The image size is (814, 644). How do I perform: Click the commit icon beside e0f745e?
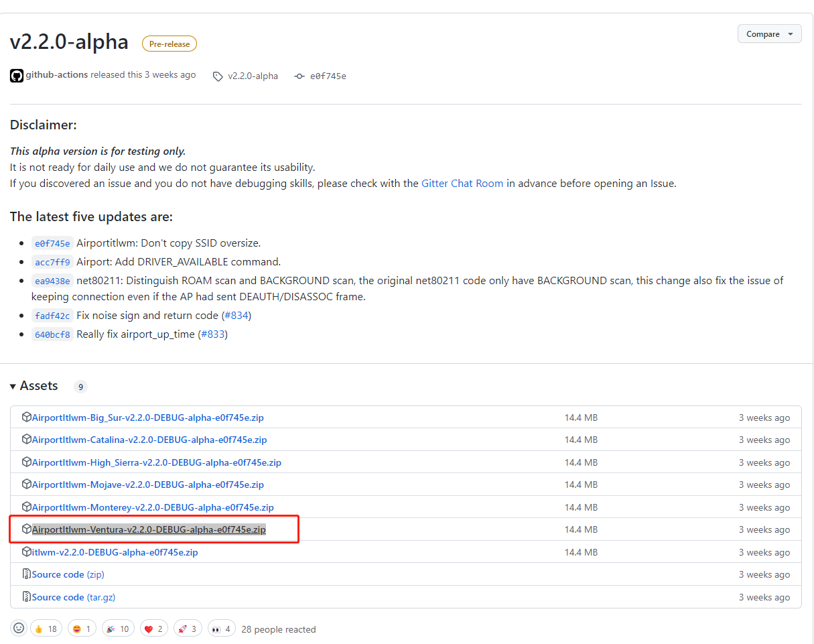tap(299, 76)
